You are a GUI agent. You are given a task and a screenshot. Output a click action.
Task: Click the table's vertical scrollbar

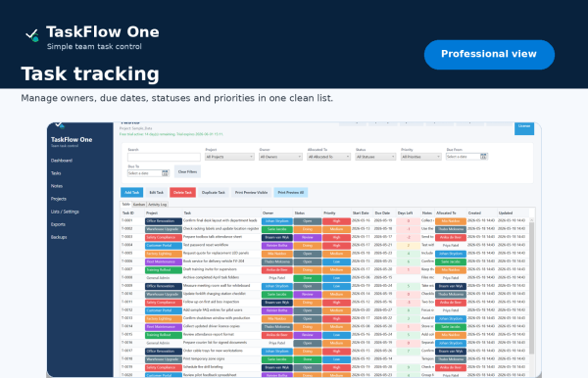[531, 289]
